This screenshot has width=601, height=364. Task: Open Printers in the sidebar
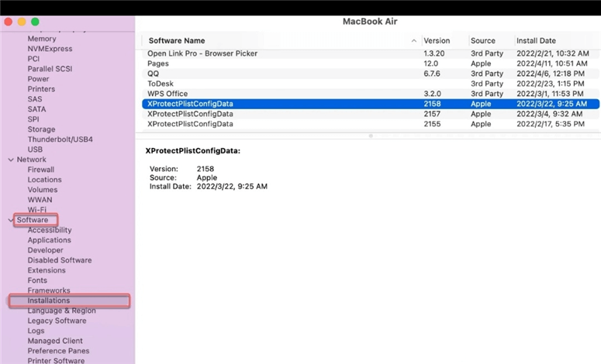click(x=41, y=89)
